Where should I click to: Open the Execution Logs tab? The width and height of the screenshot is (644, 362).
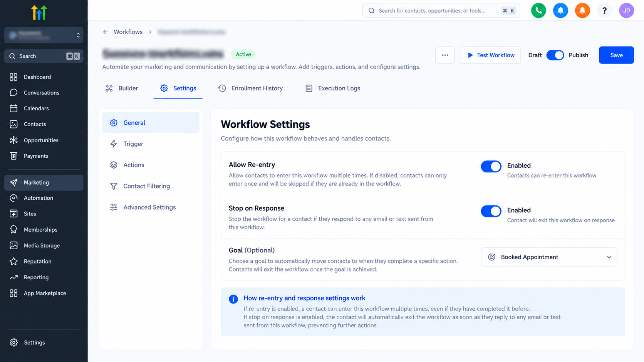click(333, 88)
